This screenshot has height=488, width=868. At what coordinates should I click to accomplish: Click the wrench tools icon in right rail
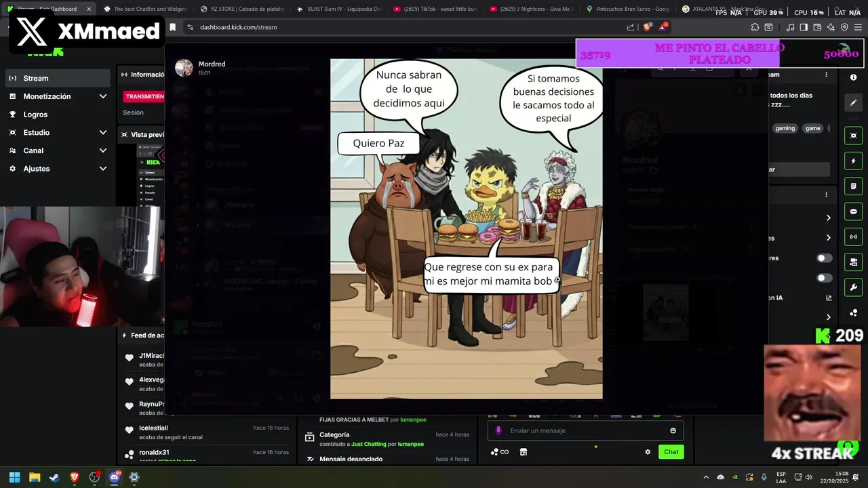pyautogui.click(x=853, y=287)
